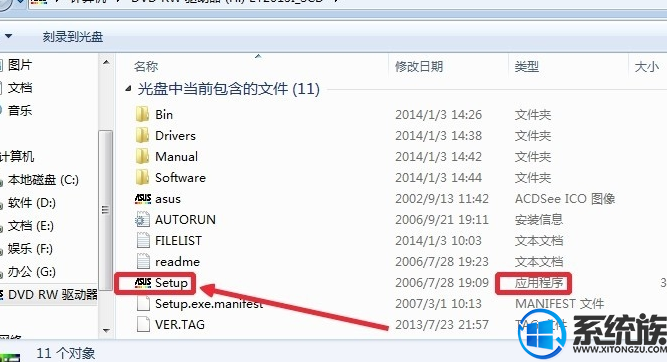Click the ASUS Setup application icon
The width and height of the screenshot is (667, 362).
[x=143, y=282]
